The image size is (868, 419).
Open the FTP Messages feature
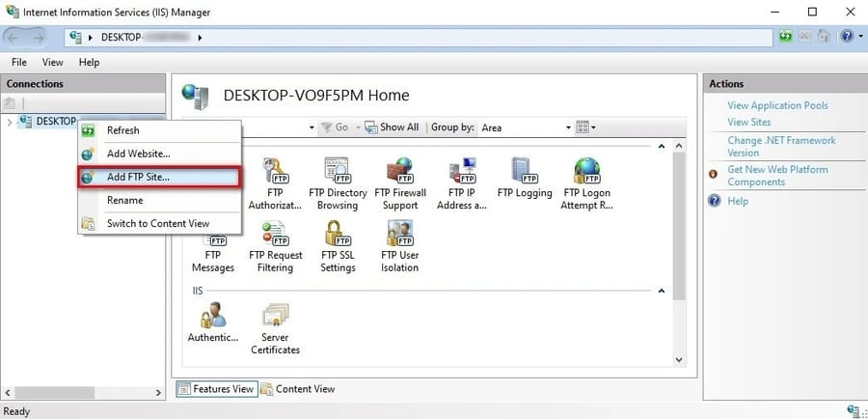(213, 253)
